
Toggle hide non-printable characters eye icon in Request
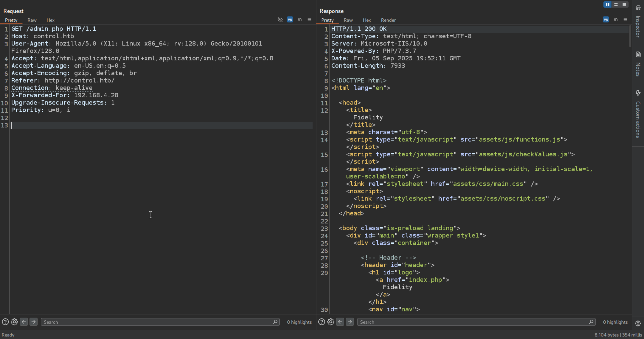(280, 20)
